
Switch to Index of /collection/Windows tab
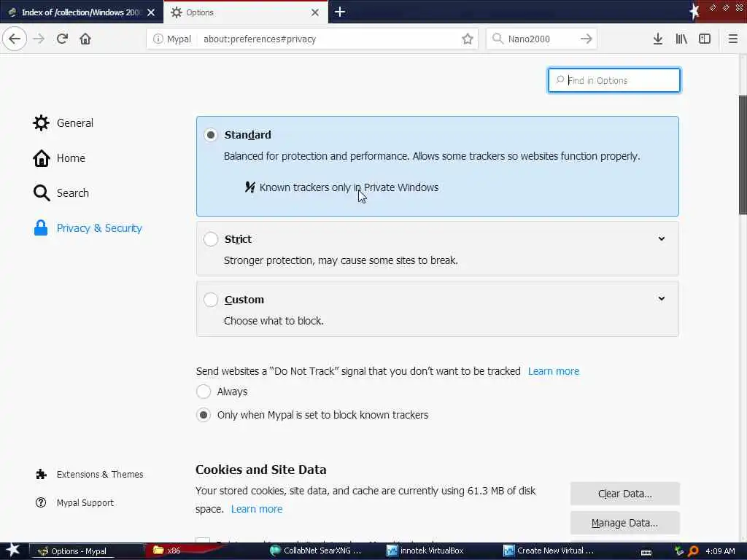coord(82,12)
